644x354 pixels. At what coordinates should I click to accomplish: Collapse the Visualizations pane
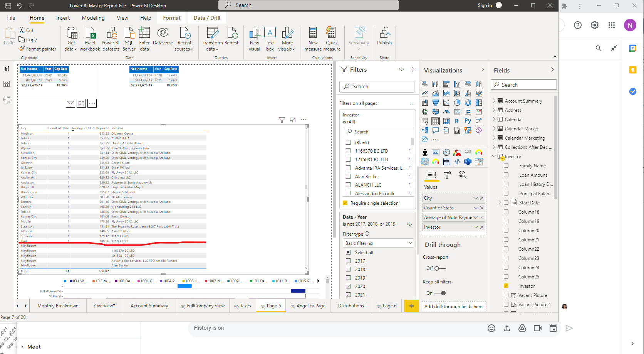pos(483,69)
